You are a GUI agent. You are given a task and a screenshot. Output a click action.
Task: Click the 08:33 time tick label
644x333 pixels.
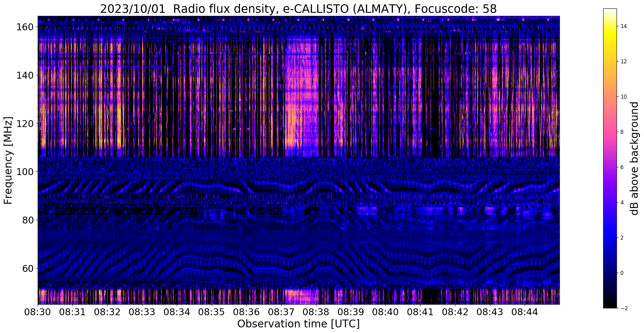tap(142, 312)
